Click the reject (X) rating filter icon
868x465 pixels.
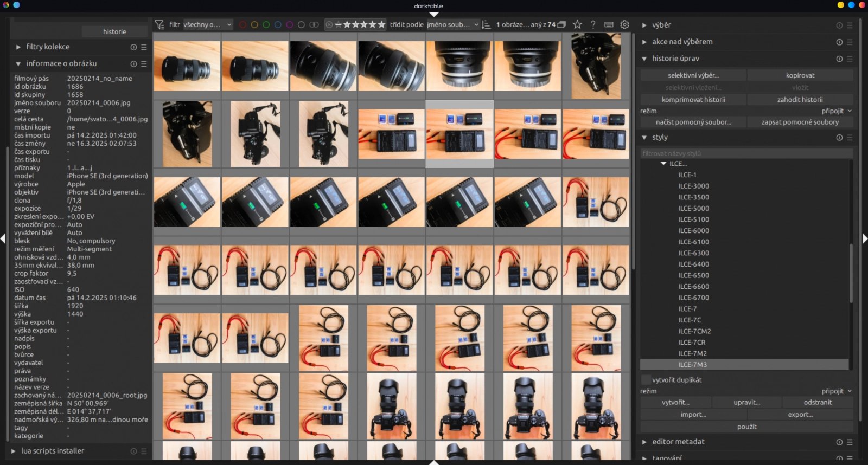click(329, 24)
